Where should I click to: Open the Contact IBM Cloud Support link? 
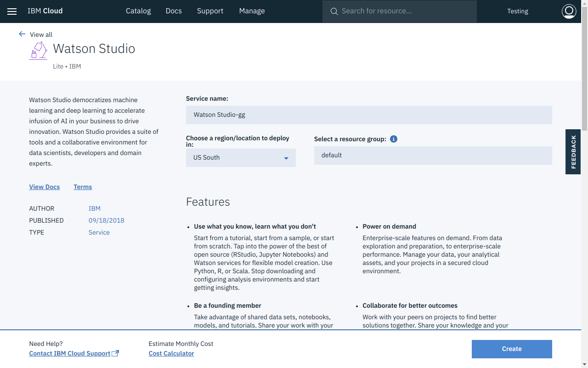[70, 353]
